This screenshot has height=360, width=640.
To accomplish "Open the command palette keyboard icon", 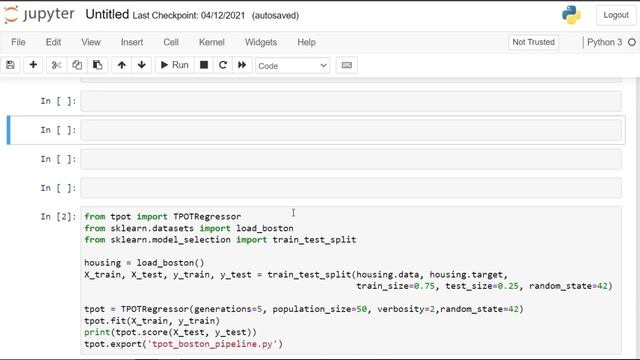I will pyautogui.click(x=347, y=65).
